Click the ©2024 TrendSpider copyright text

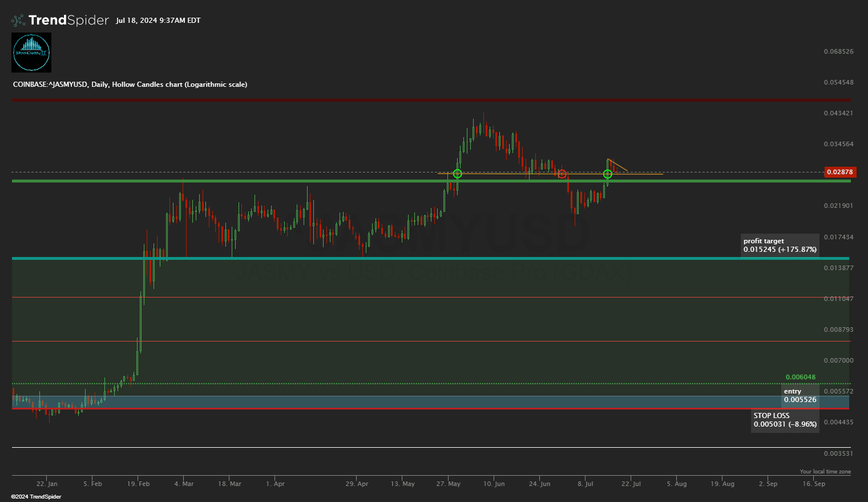pyautogui.click(x=36, y=497)
